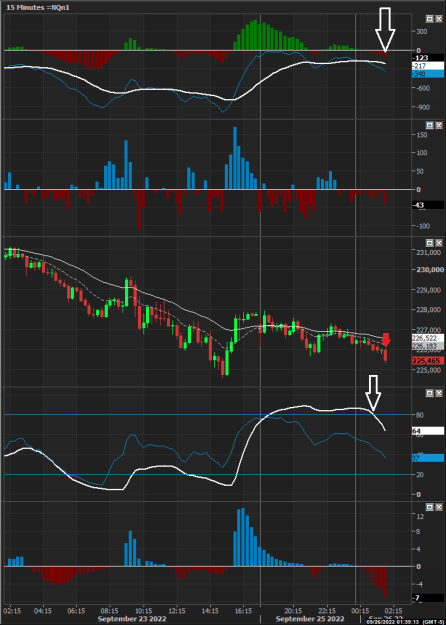Click the 22:15 time axis label
Image resolution: width=446 pixels, height=625 pixels.
(x=327, y=611)
